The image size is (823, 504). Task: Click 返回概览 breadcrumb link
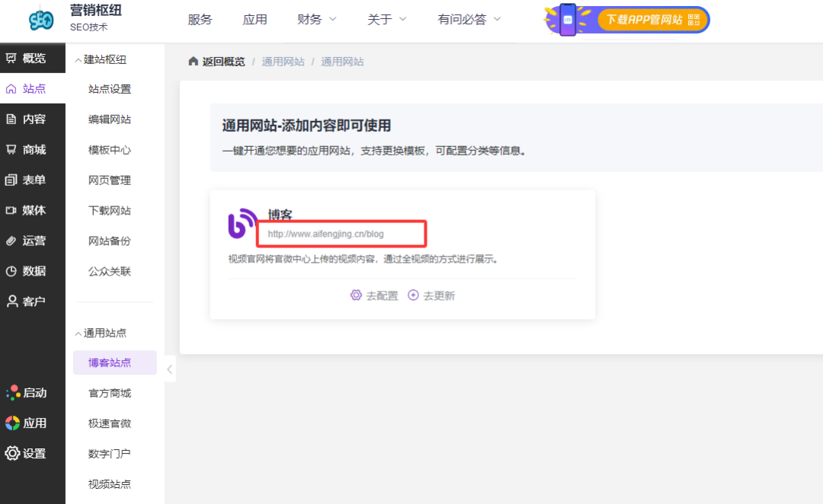[223, 62]
